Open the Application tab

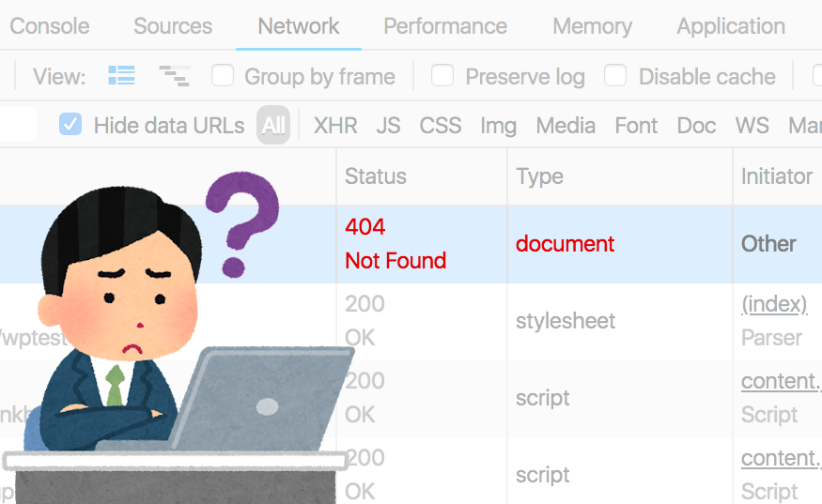(730, 26)
